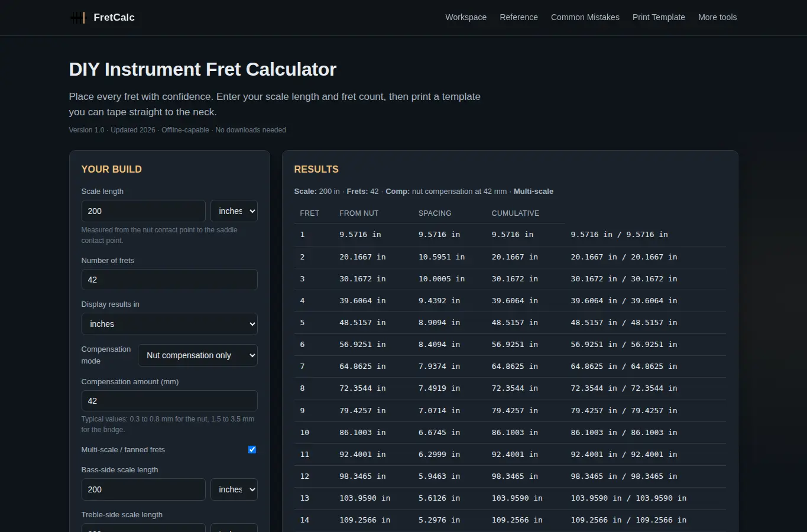Click fret 7 spacing 7.9374 in

pos(439,366)
